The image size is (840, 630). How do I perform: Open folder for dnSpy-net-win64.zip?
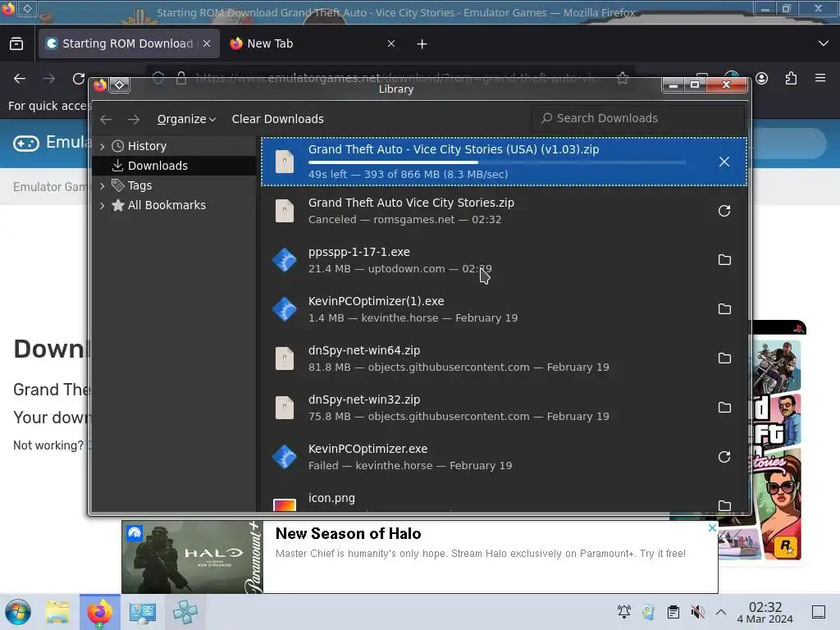coord(724,358)
